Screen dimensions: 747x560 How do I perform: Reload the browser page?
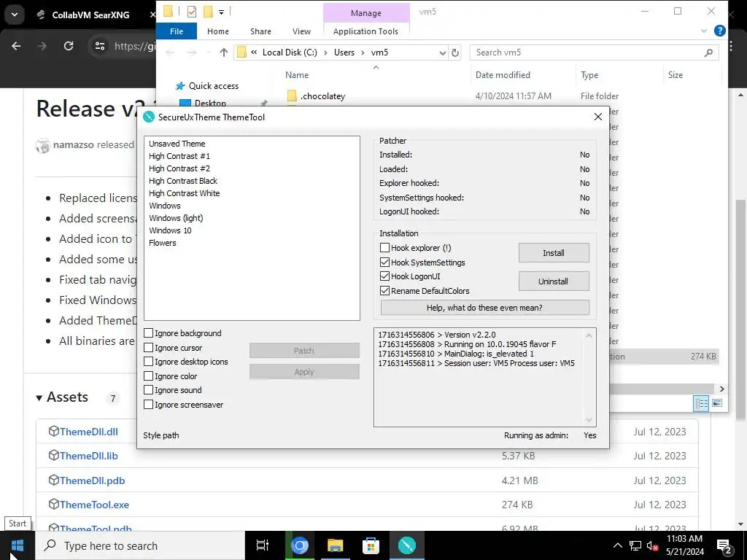click(x=69, y=46)
